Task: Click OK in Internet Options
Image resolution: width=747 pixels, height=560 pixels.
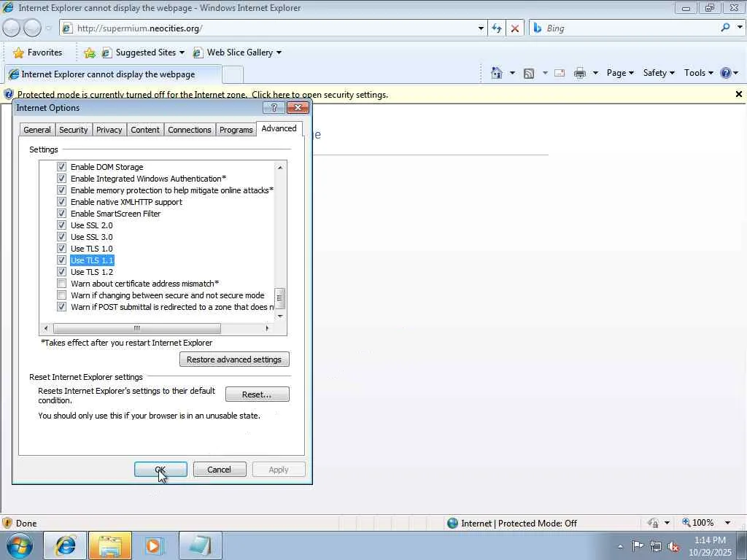Action: click(x=160, y=470)
